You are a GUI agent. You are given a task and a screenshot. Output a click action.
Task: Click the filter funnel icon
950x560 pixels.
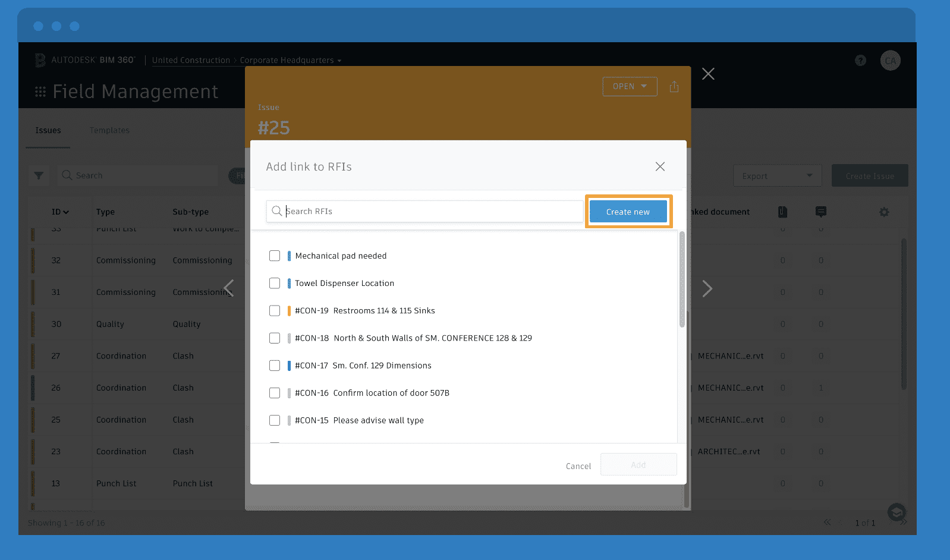pos(39,175)
